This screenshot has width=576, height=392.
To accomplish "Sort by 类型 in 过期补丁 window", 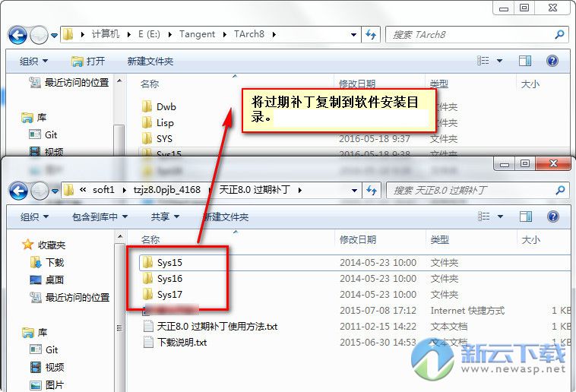I will point(440,239).
